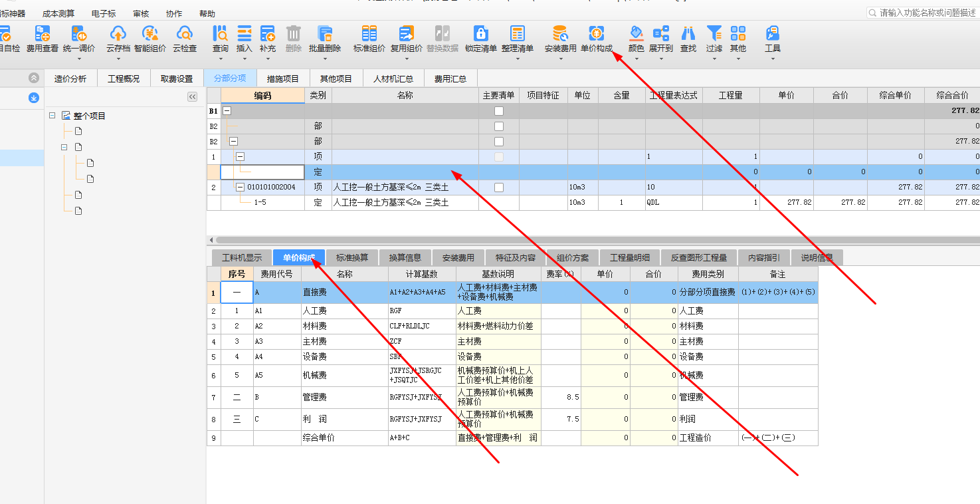
Task: Open the 成本测算 menu
Action: click(58, 14)
